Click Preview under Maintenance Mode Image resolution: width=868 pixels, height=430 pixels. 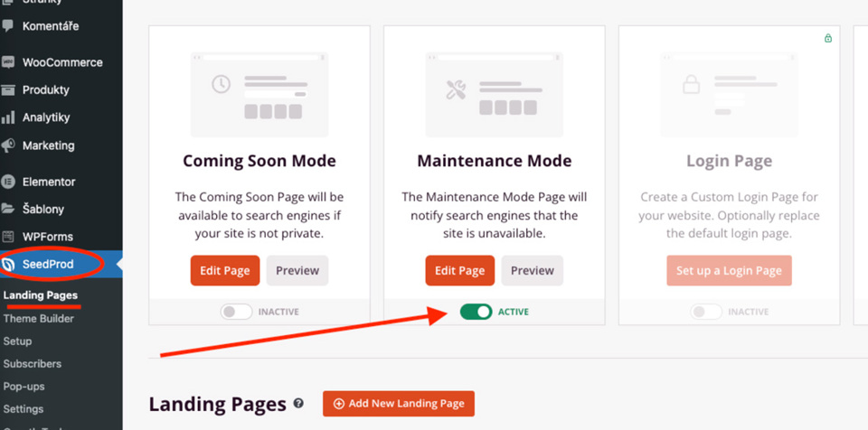point(532,271)
